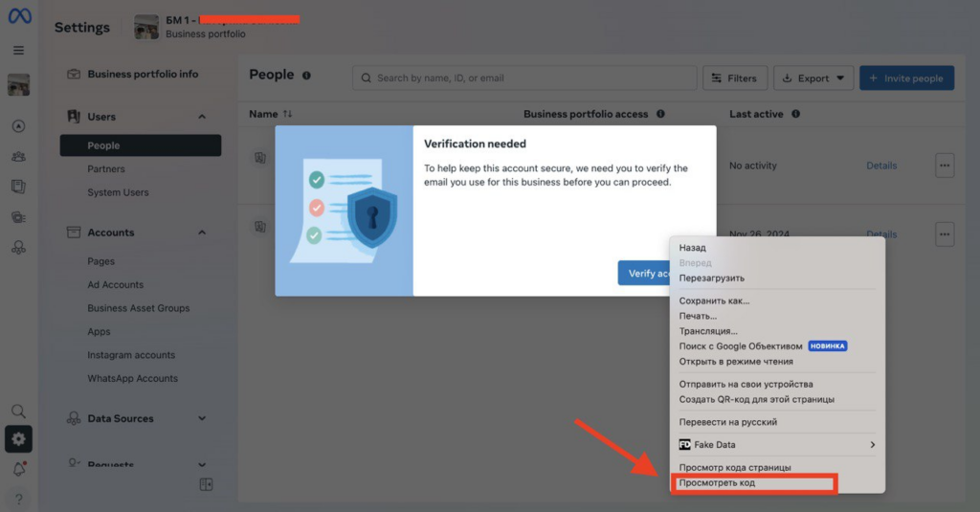Open WhatsApp Accounts

coord(132,378)
